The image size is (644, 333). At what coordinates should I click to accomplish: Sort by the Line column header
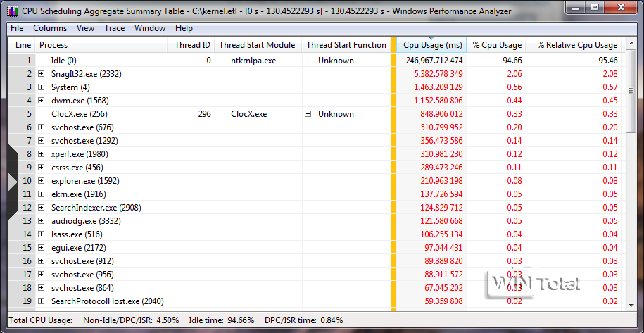click(x=23, y=45)
